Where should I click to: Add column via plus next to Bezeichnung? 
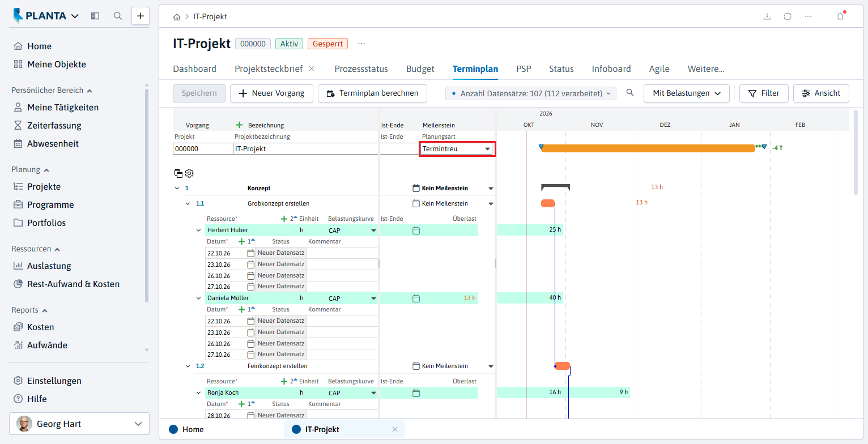[x=239, y=125]
